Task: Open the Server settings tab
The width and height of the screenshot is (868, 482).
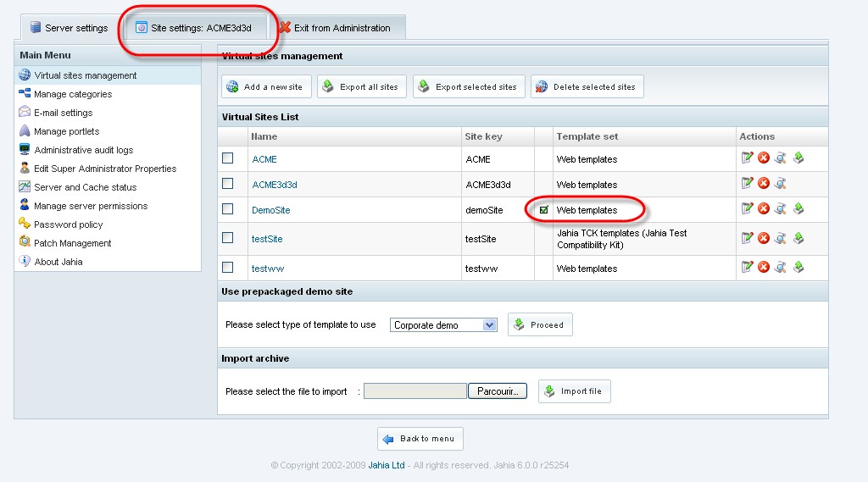Action: [70, 28]
